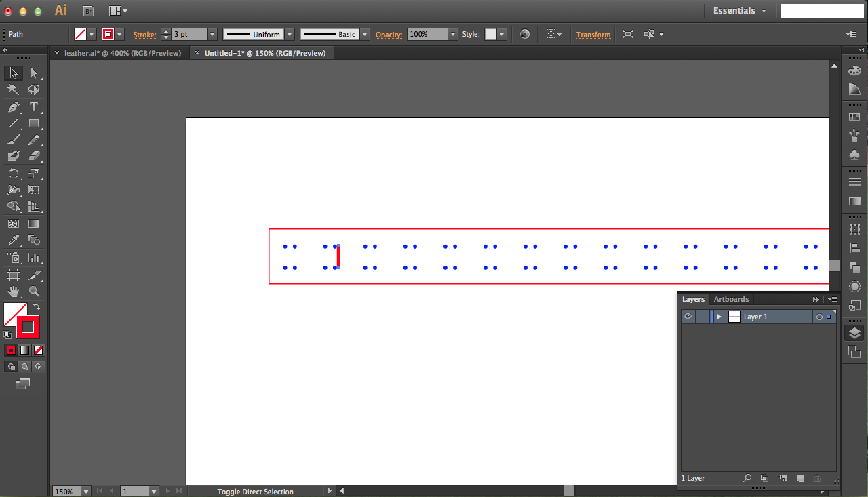Viewport: 868px width, 497px height.
Task: Toggle visibility of Layer 1
Action: click(x=688, y=316)
